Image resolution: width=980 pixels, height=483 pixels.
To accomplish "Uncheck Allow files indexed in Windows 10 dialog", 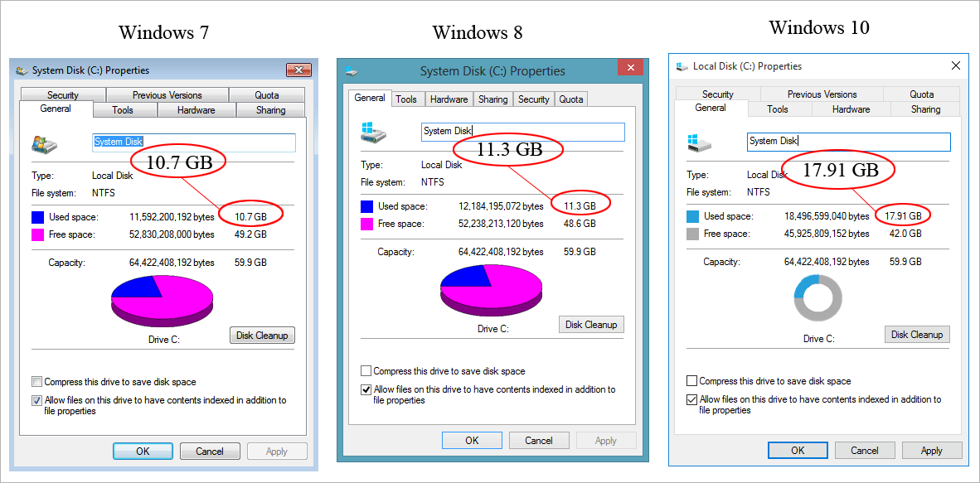I will point(691,399).
